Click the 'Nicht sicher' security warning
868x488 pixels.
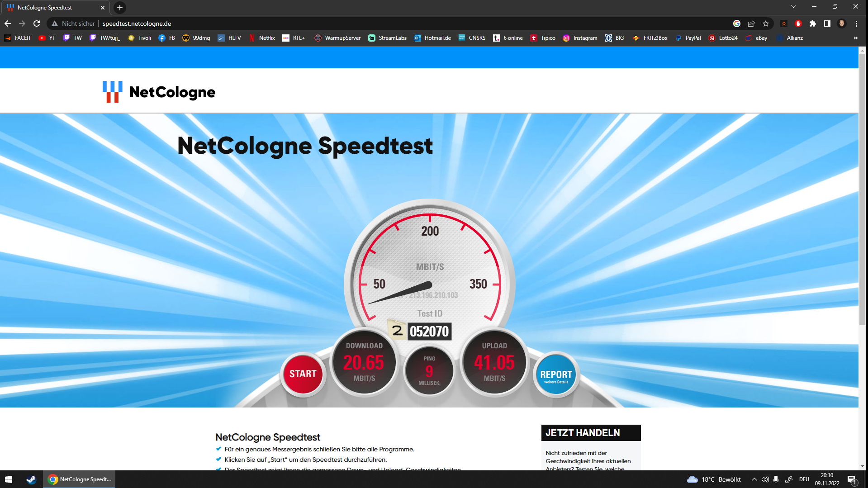73,24
